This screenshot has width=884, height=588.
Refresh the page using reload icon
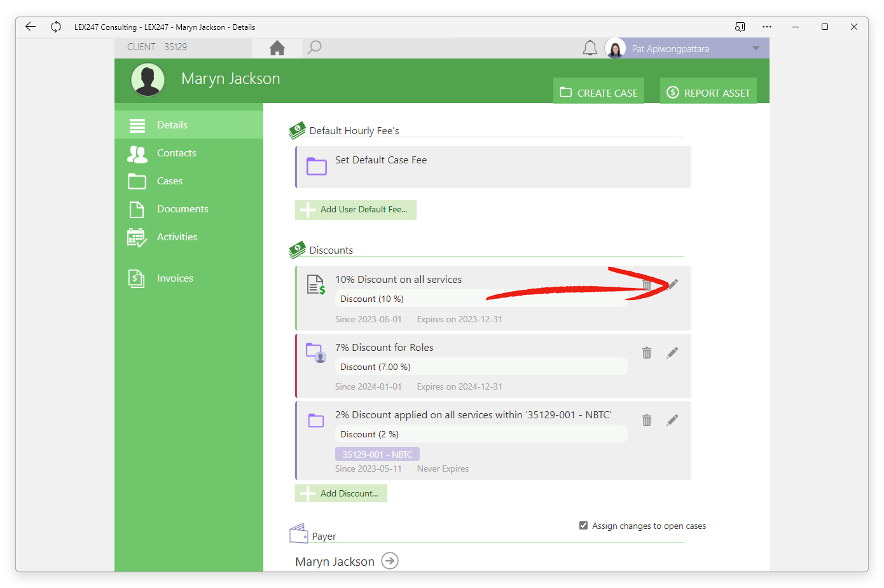[x=56, y=27]
